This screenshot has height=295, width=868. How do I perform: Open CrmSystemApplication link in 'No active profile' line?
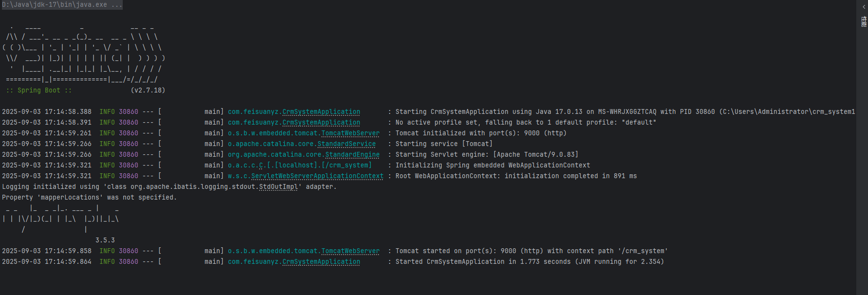coord(321,123)
